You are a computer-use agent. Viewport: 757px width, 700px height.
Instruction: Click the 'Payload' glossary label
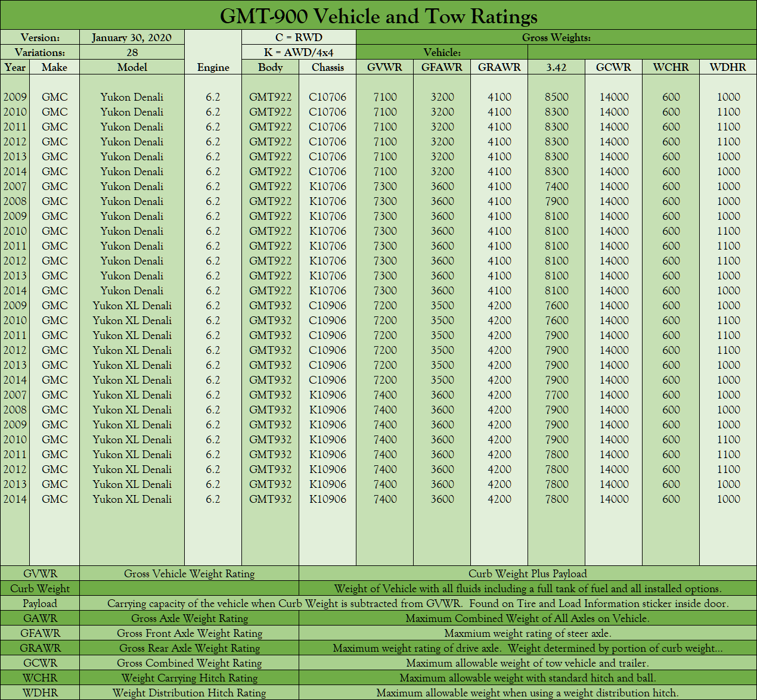coord(40,603)
